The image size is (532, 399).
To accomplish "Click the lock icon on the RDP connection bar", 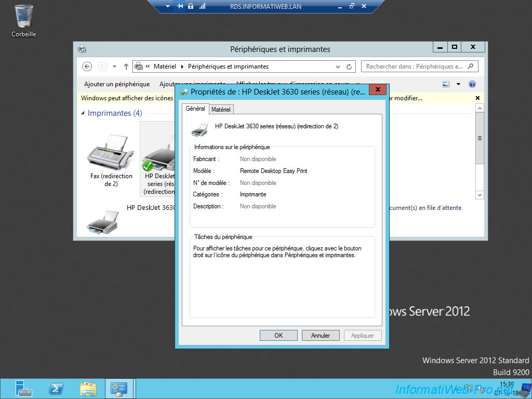I will point(191,6).
